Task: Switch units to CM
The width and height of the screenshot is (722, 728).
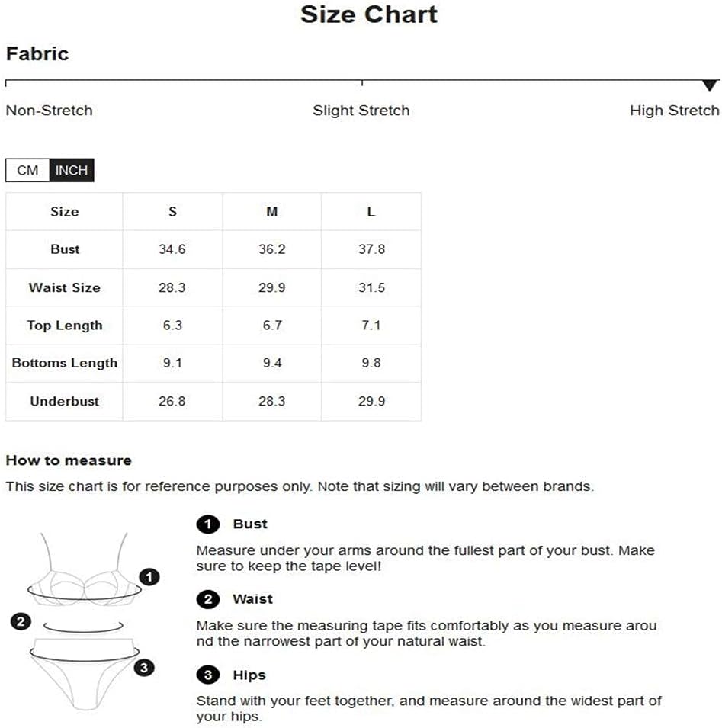Action: [27, 171]
